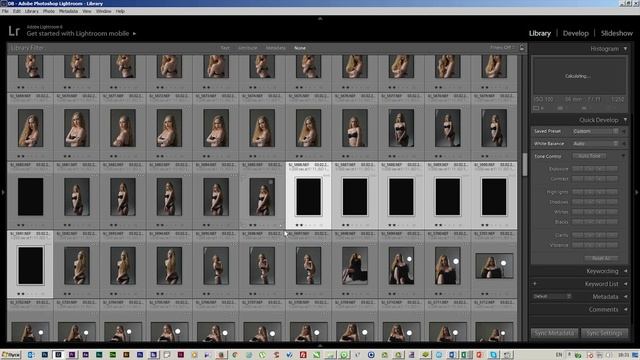
Task: Adjust the Shadows quick develop control
Action: click(595, 202)
